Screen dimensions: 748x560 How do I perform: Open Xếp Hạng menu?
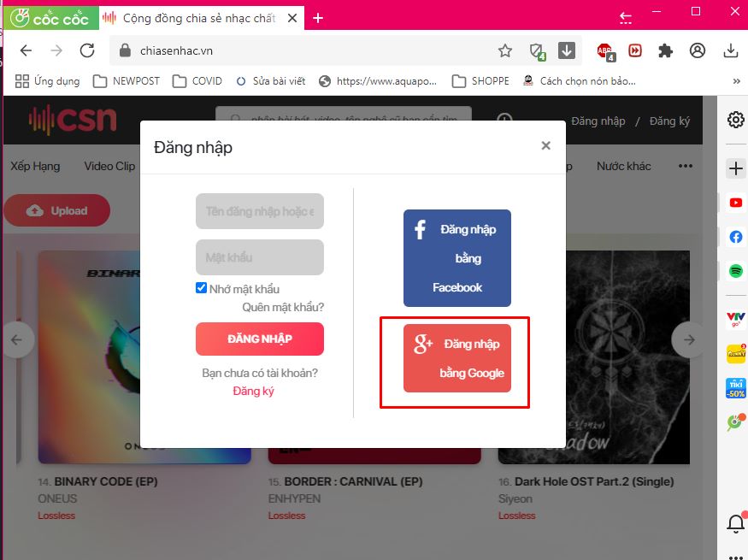click(x=35, y=166)
